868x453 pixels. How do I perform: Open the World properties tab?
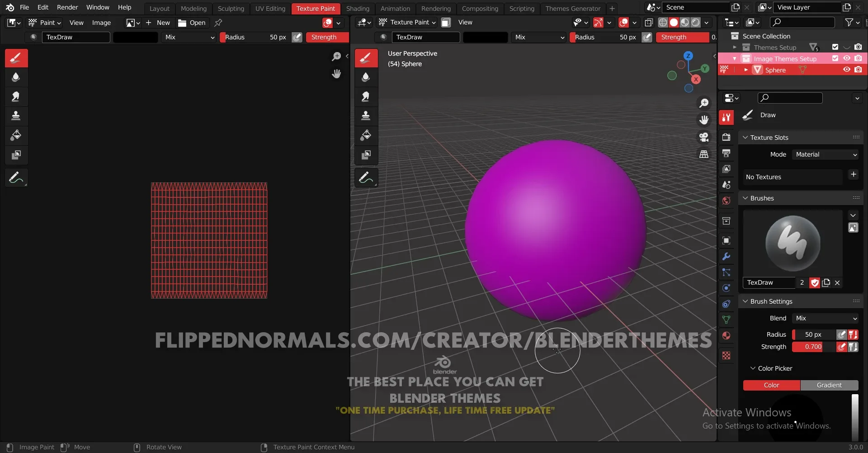[726, 200]
